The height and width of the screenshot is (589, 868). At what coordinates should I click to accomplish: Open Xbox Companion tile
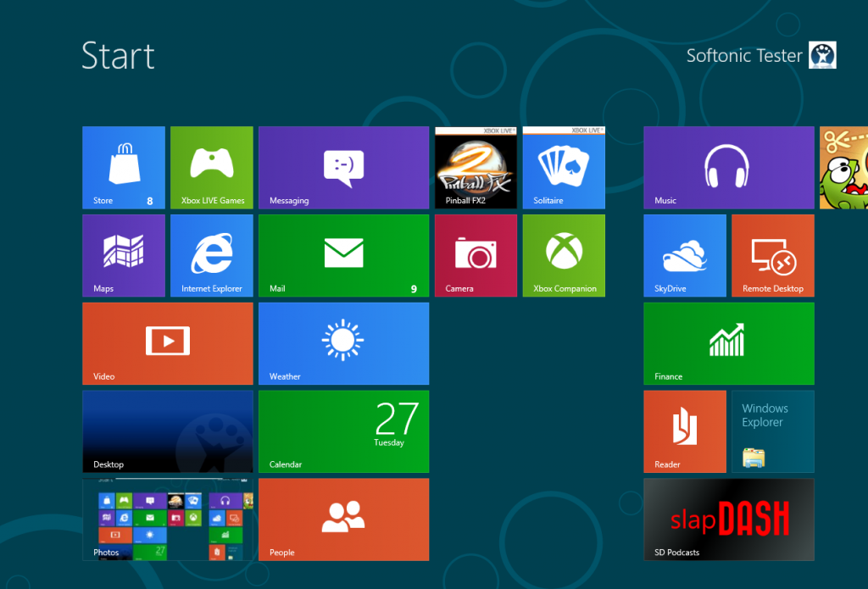[x=564, y=255]
